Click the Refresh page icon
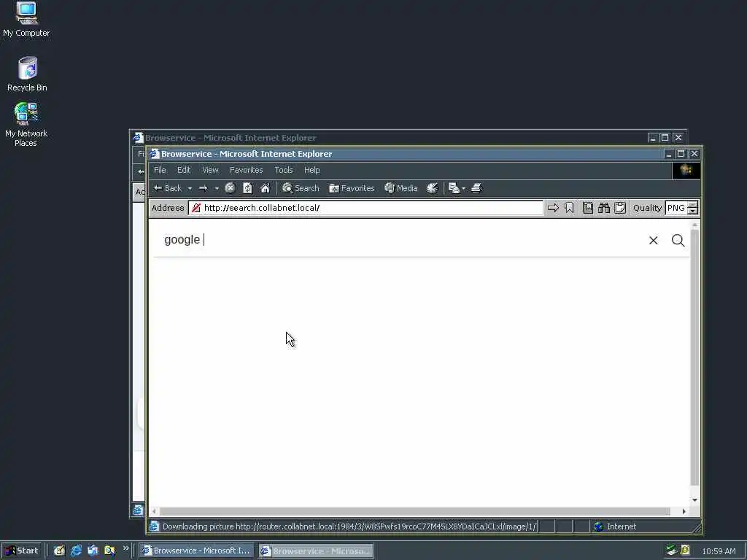This screenshot has width=747, height=560. [248, 188]
